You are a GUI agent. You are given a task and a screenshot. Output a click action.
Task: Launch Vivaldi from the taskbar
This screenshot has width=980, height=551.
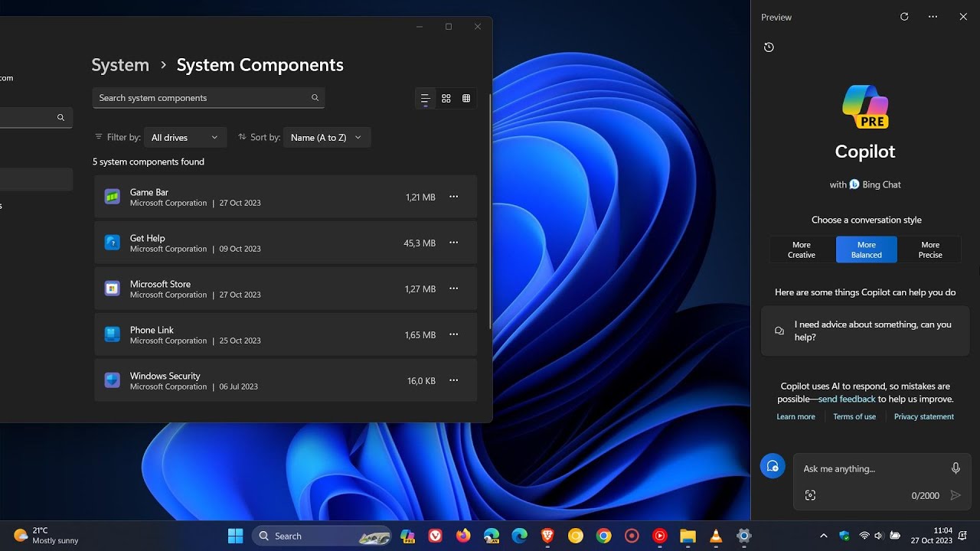pos(435,536)
